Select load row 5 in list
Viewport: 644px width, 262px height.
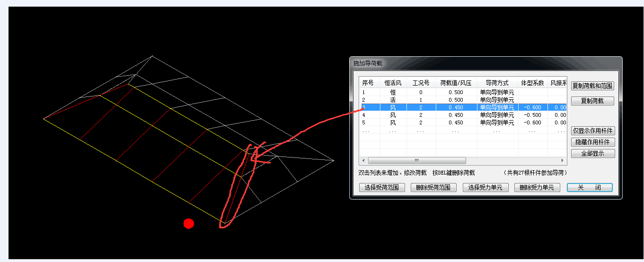pos(463,122)
